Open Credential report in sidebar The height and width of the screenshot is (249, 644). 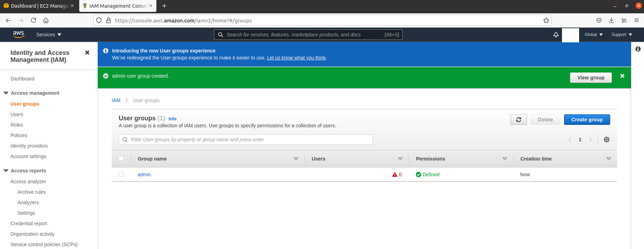pyautogui.click(x=29, y=224)
